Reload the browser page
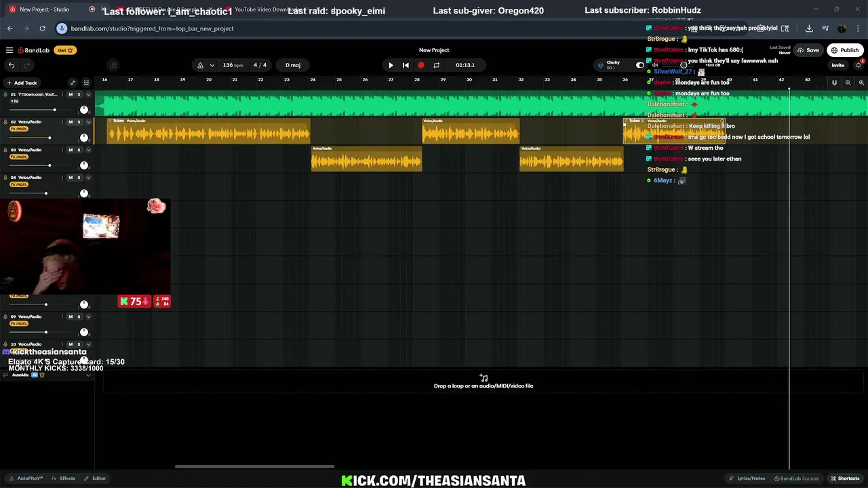The image size is (868, 488). [42, 28]
